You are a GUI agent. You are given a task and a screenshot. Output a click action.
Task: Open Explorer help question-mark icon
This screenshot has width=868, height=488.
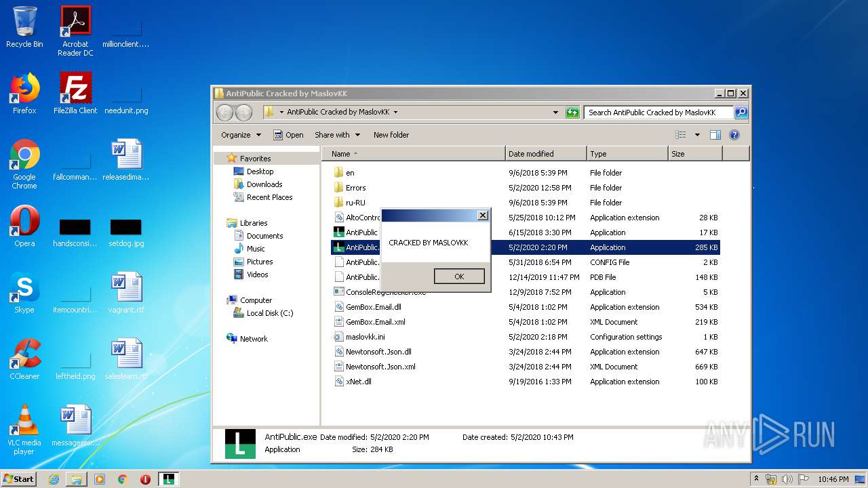[734, 135]
